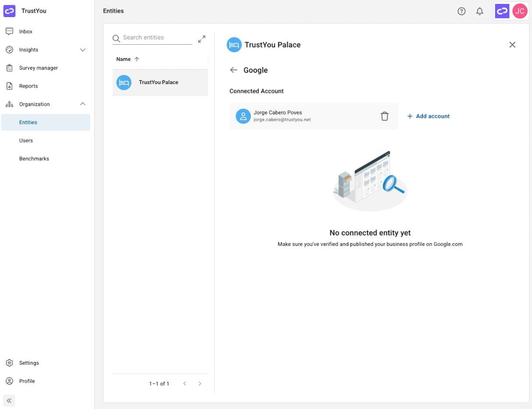
Task: Click the purple TrustYou icon near the avatar
Action: click(502, 11)
